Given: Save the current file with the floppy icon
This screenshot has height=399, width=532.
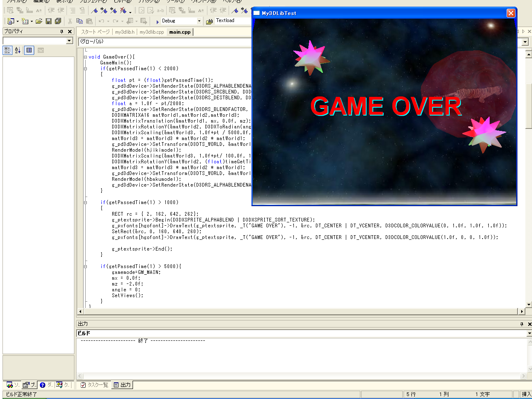Looking at the screenshot, I should [49, 21].
